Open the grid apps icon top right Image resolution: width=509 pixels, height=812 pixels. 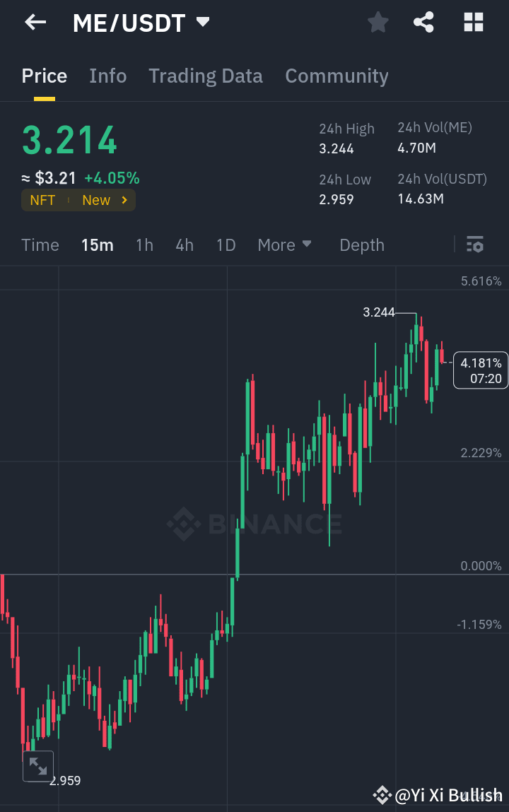pos(472,22)
